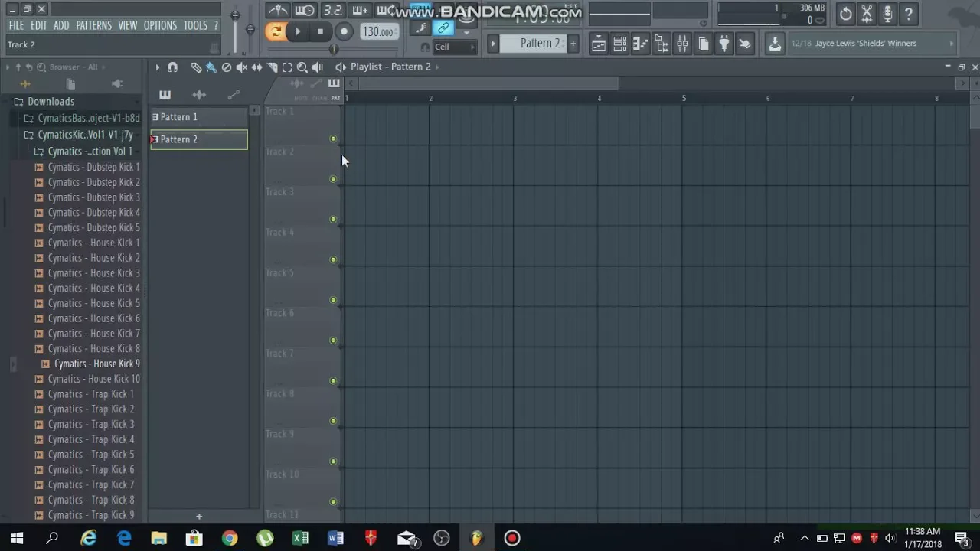Image resolution: width=980 pixels, height=551 pixels.
Task: Select the Delete tool in Playlist toolbar
Action: point(227,67)
